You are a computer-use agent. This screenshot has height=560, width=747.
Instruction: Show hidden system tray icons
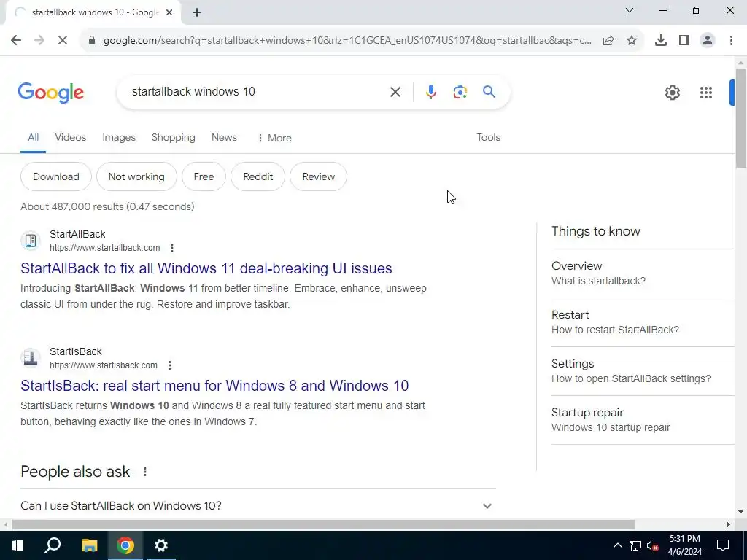click(617, 545)
